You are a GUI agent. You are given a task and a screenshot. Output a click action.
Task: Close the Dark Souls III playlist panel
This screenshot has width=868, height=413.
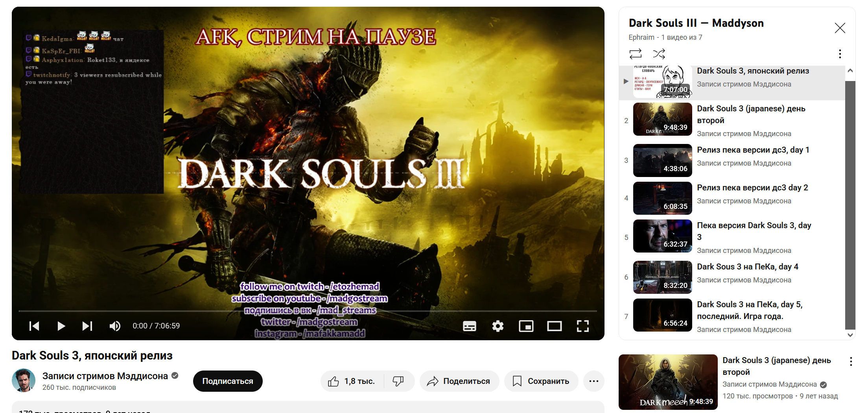pyautogui.click(x=840, y=28)
